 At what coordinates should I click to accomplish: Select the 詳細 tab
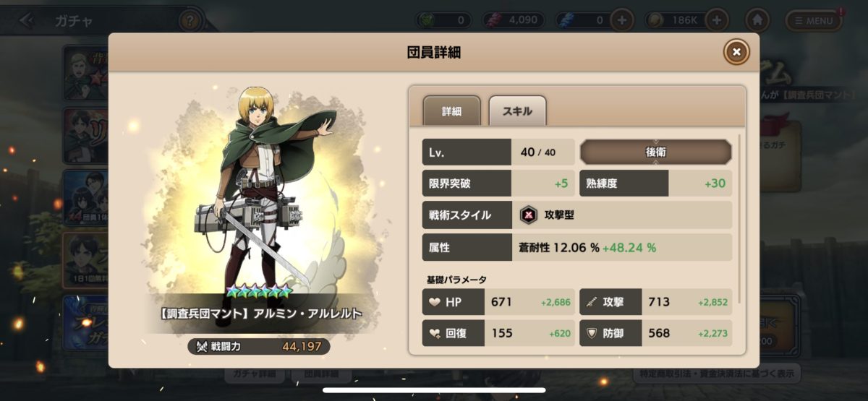(x=451, y=111)
